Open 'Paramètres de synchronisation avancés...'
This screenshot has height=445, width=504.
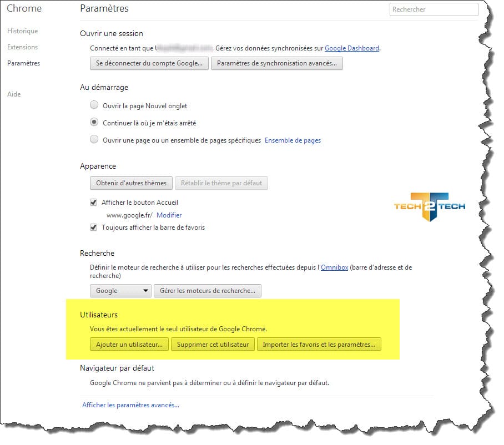[277, 63]
